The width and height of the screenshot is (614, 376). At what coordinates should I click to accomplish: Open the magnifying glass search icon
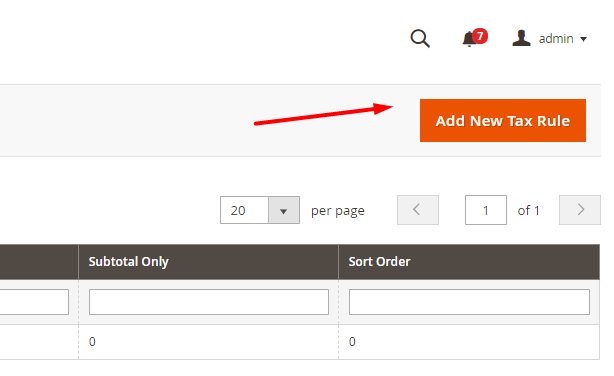tap(420, 38)
